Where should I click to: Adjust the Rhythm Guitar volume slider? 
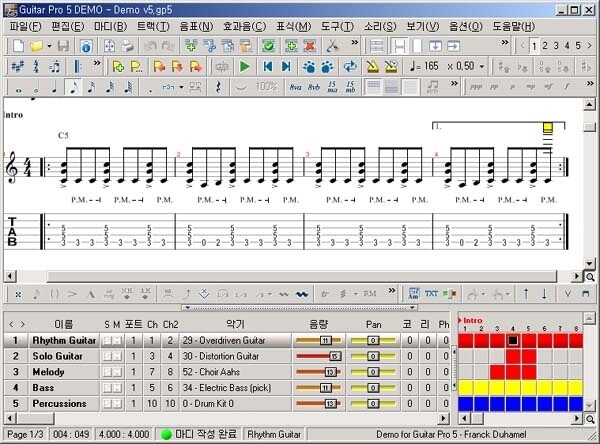tap(318, 341)
